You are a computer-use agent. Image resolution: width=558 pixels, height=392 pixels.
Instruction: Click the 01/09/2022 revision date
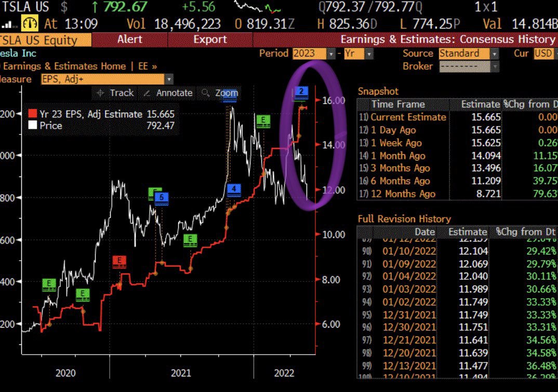tap(409, 264)
